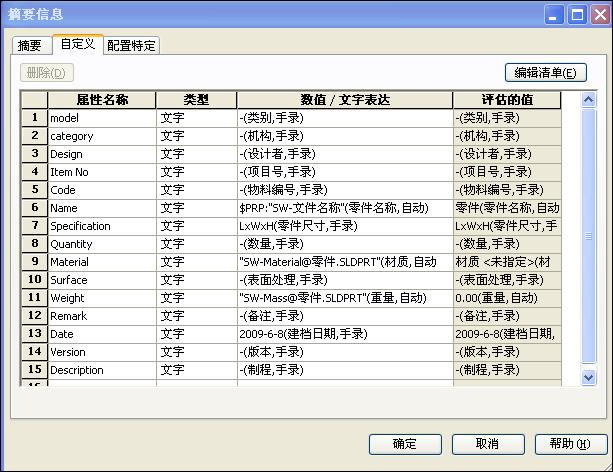Click the 数值 / 文字表达 column header

coord(345,100)
